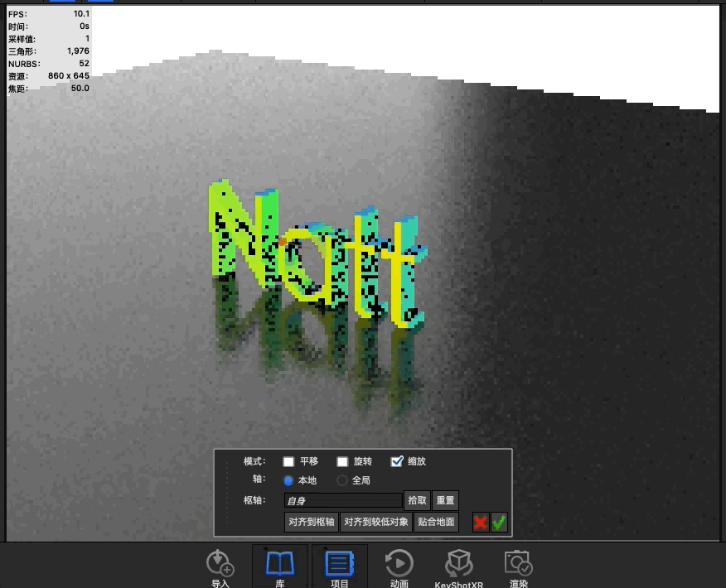Click the orange pivot handle on the 3D text
Viewport: 726px width, 588px height.
[x=283, y=242]
